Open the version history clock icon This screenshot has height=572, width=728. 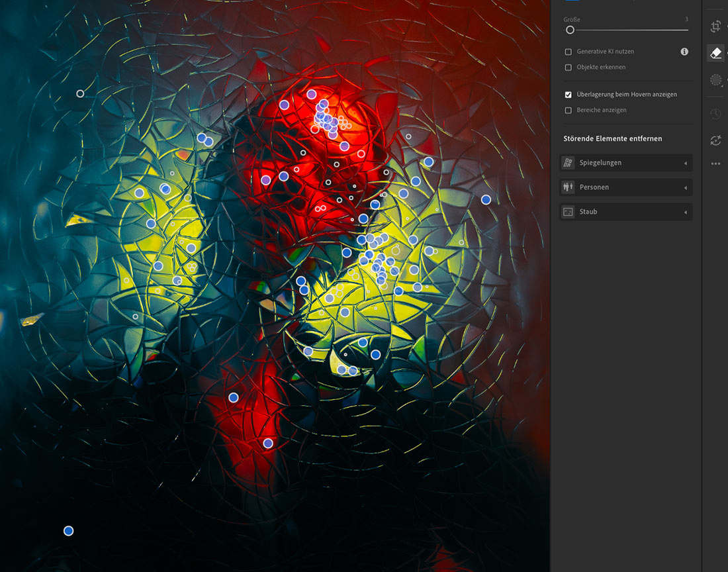click(715, 114)
